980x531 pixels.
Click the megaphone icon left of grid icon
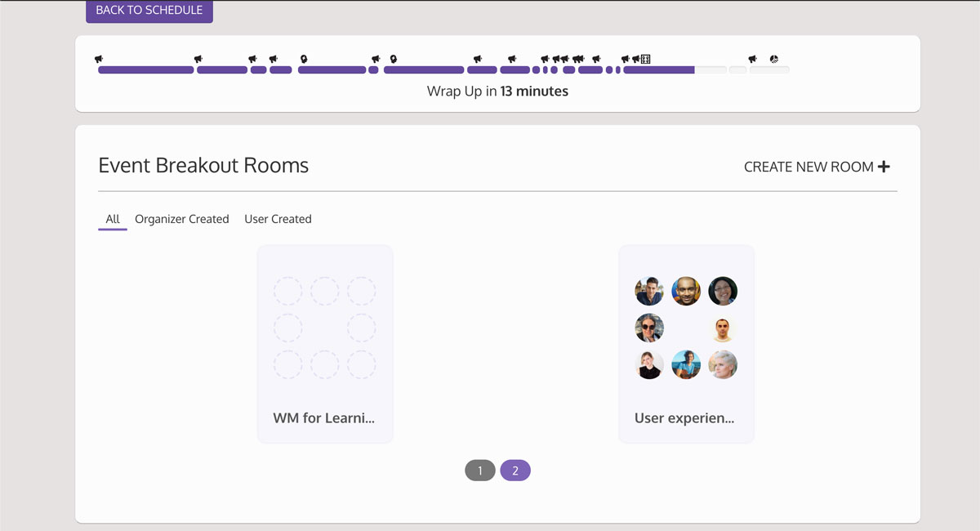tap(635, 59)
